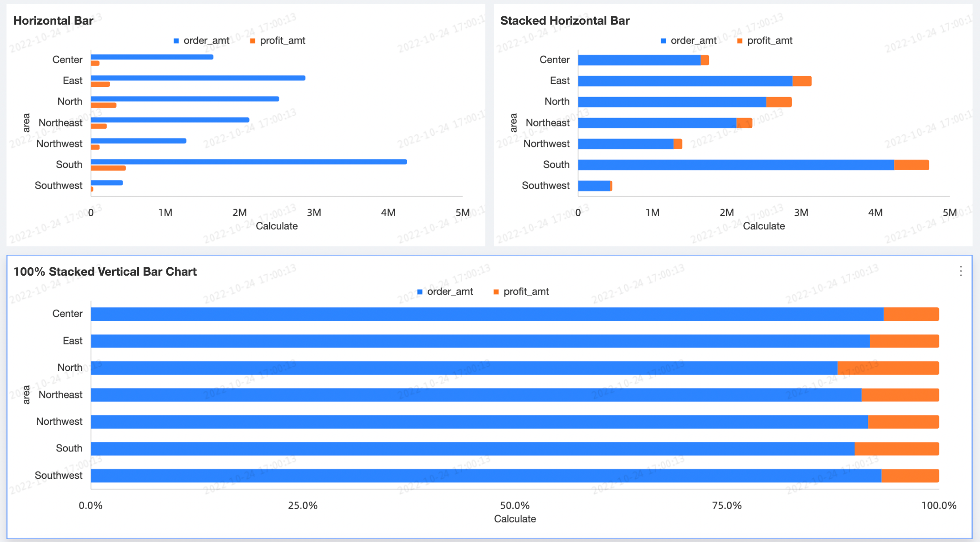The width and height of the screenshot is (980, 542).
Task: Click the 3M tick label in Stacked Horizontal Bar chart
Action: click(x=801, y=213)
